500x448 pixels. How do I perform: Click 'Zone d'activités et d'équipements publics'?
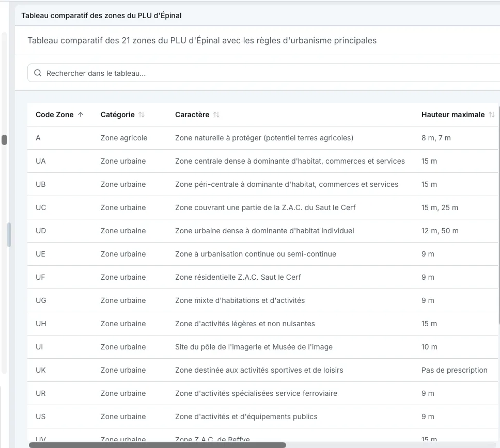pyautogui.click(x=246, y=417)
